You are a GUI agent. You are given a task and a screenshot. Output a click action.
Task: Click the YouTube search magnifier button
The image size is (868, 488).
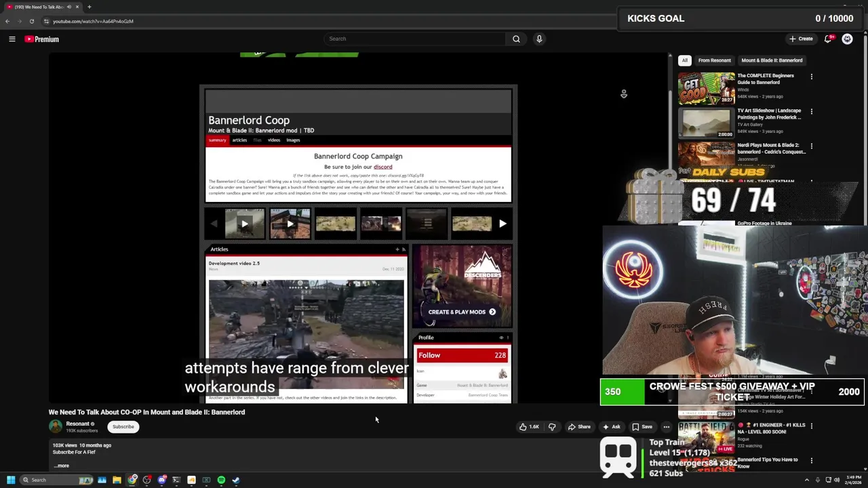pyautogui.click(x=516, y=39)
